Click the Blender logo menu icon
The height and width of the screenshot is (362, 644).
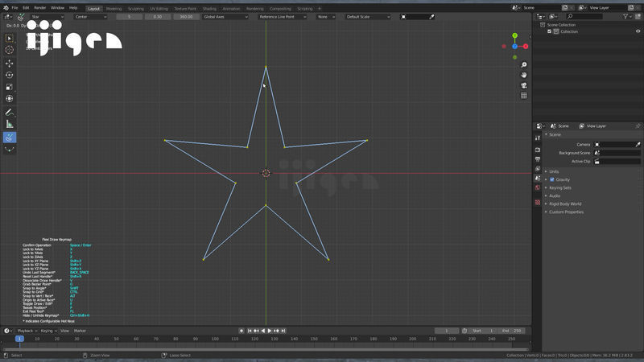[6, 8]
